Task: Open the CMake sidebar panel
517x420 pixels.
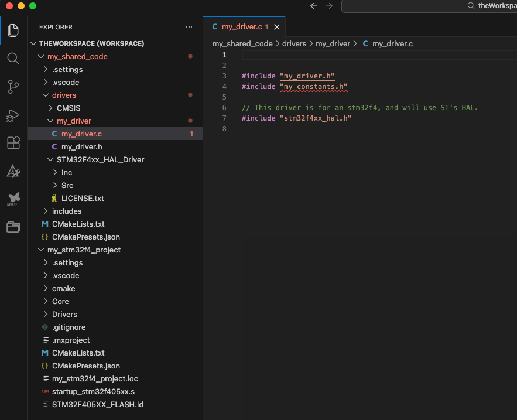Action: click(x=13, y=172)
